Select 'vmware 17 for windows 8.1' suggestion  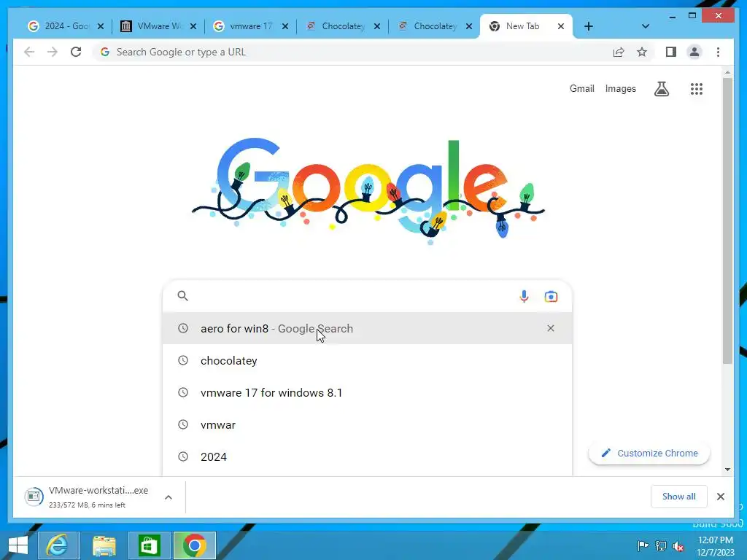tap(367, 392)
